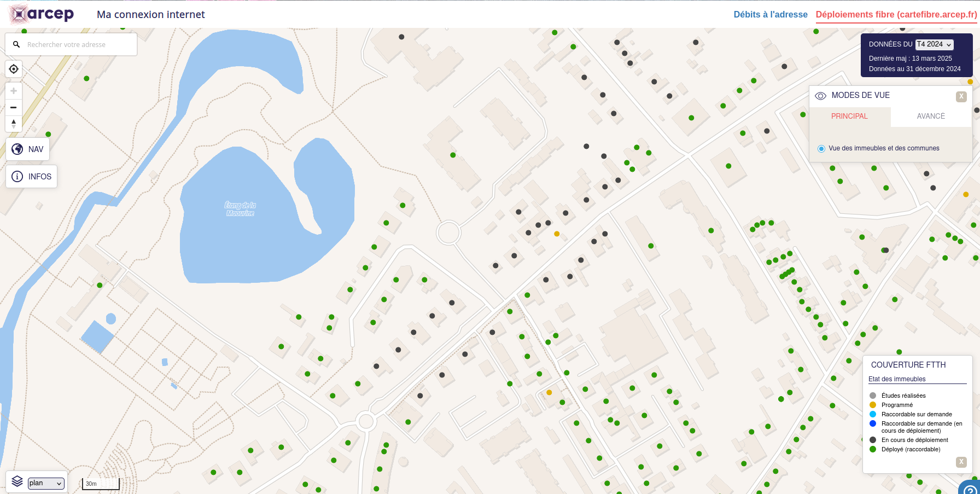Viewport: 980px width, 494px height.
Task: Reset map orientation with compass arrow
Action: pos(14,124)
